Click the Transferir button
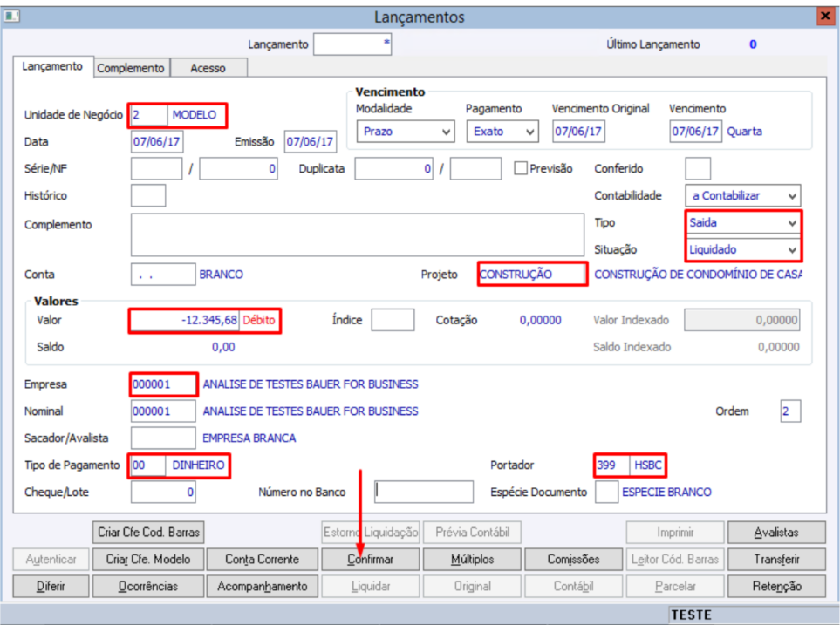 (x=776, y=559)
